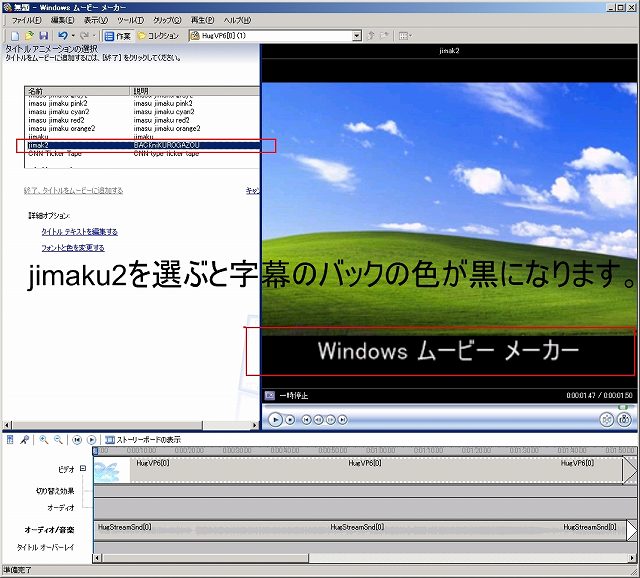Image resolution: width=640 pixels, height=578 pixels.
Task: Click the フォントと色を変更する link
Action: [73, 248]
